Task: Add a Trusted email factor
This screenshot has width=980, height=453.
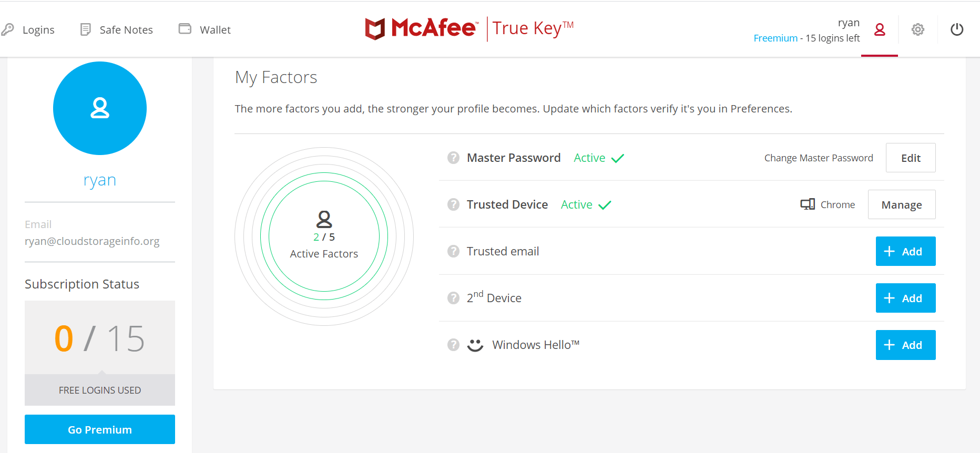Action: (x=905, y=251)
